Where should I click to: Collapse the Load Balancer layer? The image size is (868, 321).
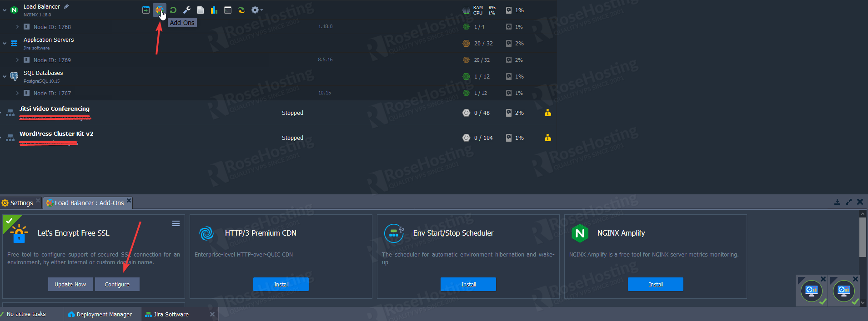point(5,10)
